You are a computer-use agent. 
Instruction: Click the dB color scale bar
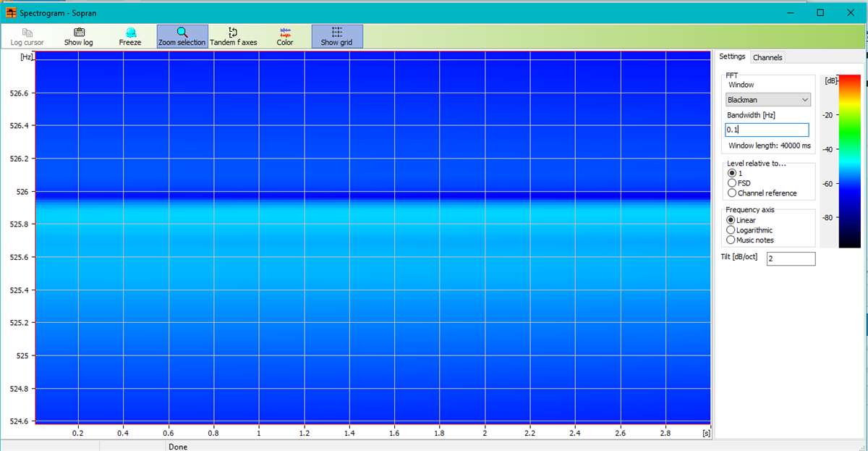pos(849,161)
